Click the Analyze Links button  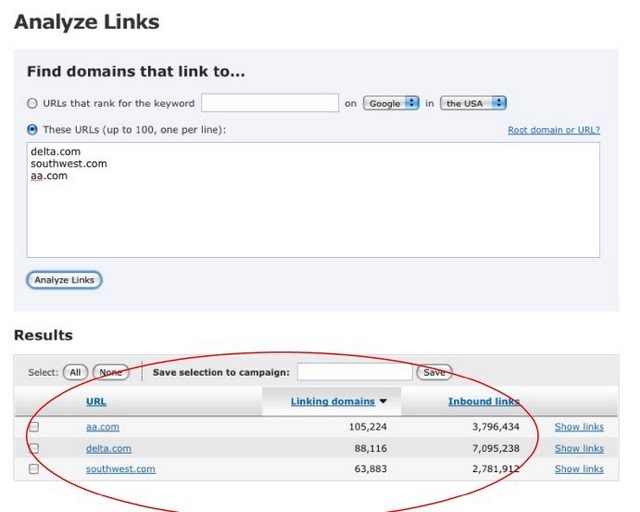point(64,280)
